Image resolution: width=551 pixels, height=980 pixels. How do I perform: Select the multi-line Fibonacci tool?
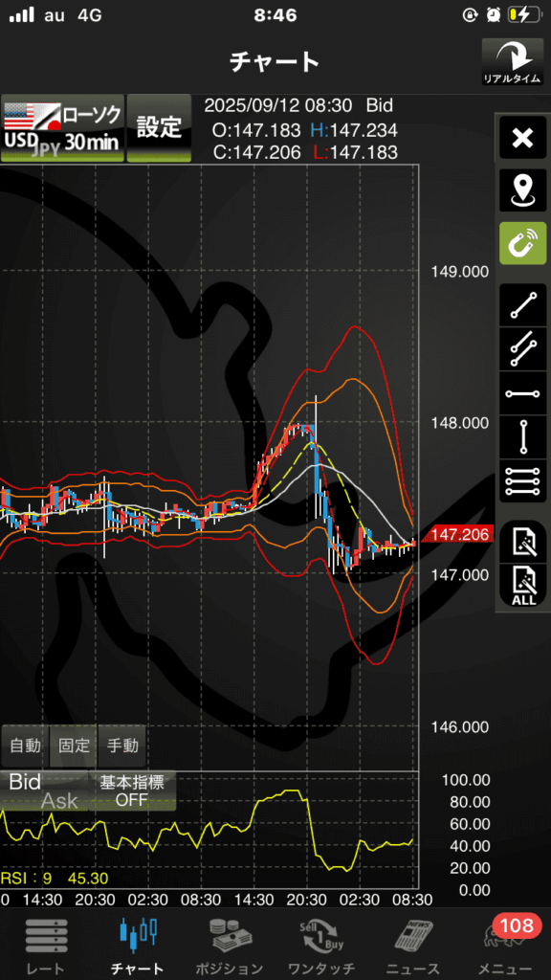pyautogui.click(x=523, y=482)
